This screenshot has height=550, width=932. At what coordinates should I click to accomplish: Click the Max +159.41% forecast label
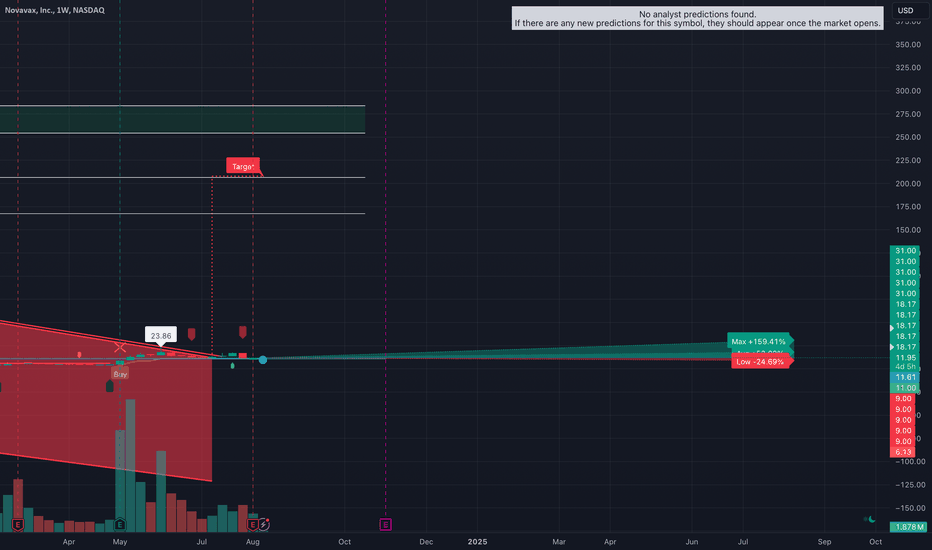click(758, 341)
